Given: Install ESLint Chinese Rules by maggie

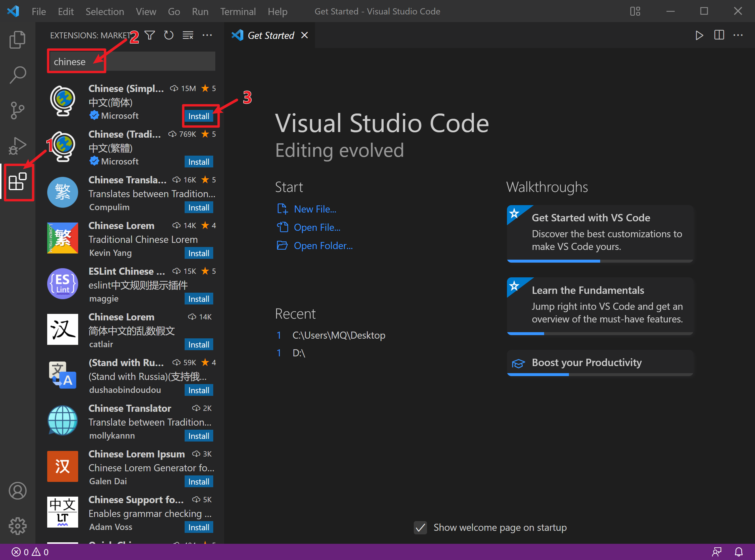Looking at the screenshot, I should coord(198,299).
